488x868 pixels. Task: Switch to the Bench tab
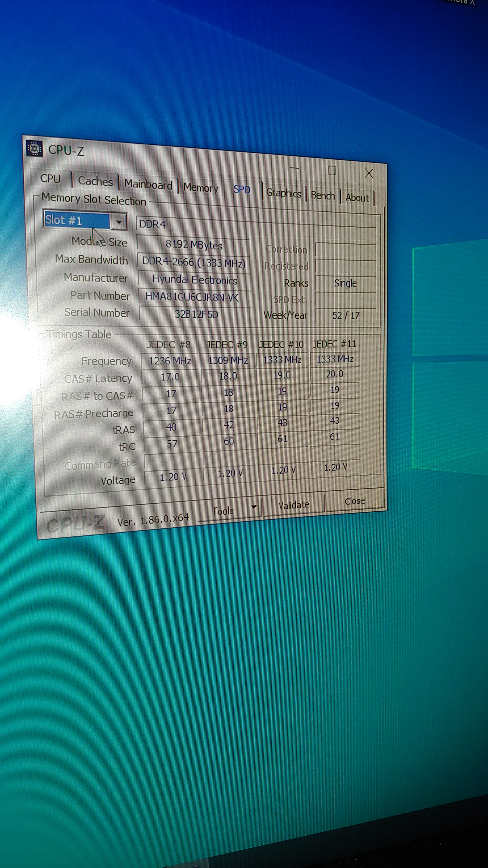coord(323,195)
